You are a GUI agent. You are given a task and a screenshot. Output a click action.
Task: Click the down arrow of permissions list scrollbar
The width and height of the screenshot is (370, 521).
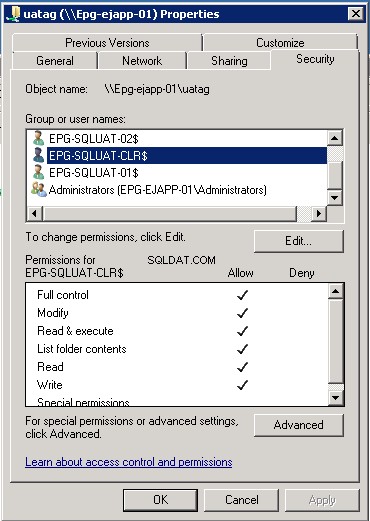click(x=336, y=397)
